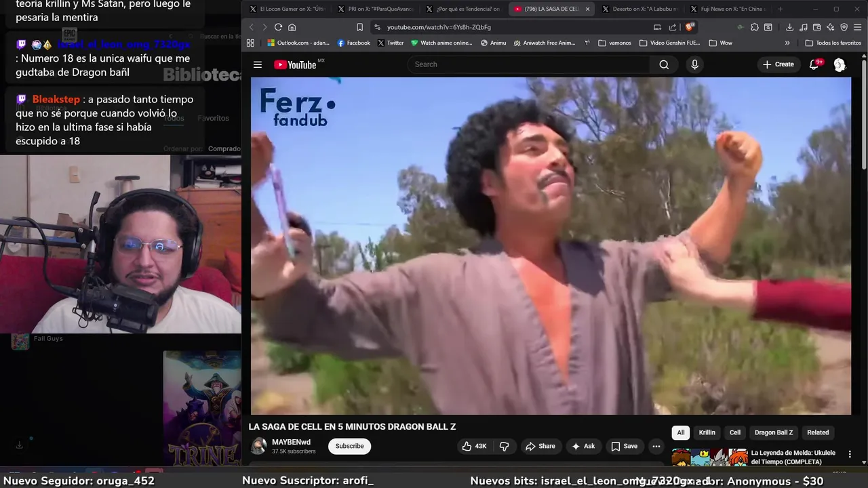Open the YouTube hamburger guide menu
The height and width of the screenshot is (488, 868).
pos(258,64)
